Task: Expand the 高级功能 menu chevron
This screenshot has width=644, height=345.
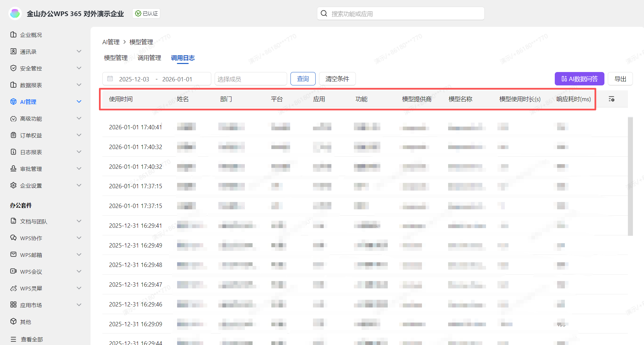Action: 79,118
